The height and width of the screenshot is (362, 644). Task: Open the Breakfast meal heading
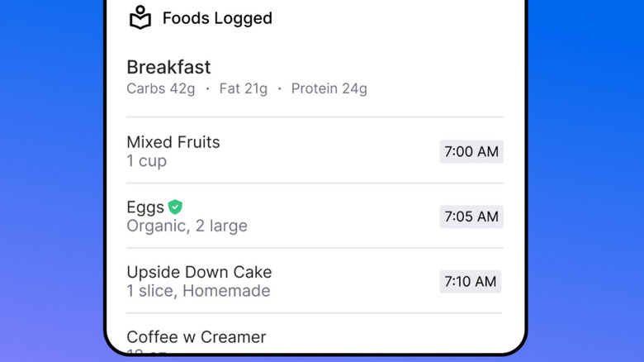[168, 67]
